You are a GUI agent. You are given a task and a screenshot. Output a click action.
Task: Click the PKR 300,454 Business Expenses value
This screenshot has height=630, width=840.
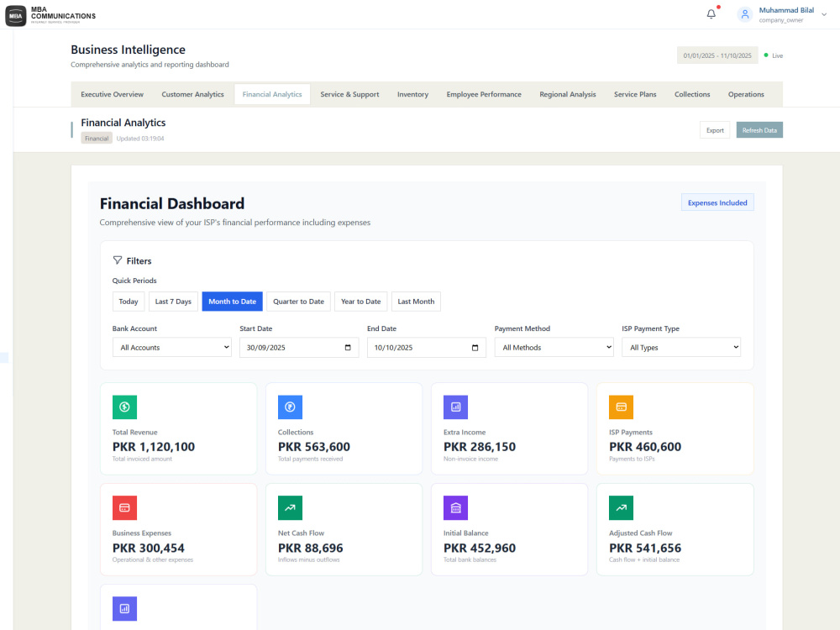(x=149, y=548)
